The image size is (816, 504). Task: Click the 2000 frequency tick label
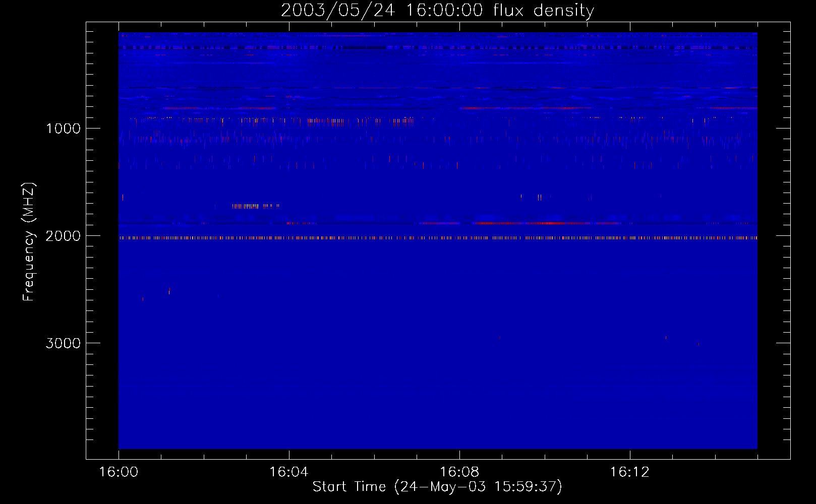click(x=63, y=236)
